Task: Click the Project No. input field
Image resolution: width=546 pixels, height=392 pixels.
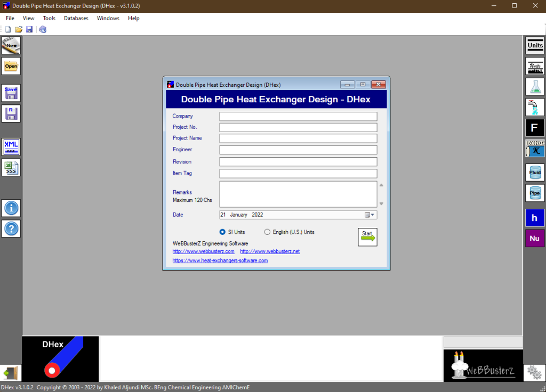Action: pos(298,127)
